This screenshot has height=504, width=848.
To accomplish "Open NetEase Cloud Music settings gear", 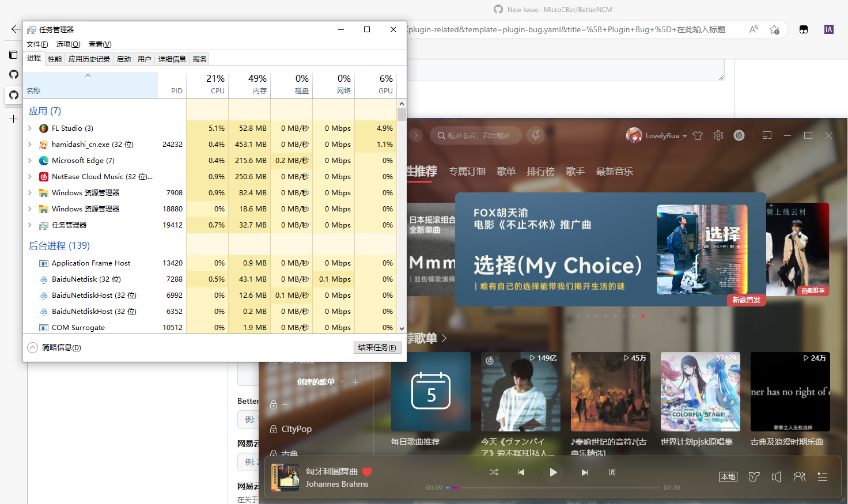I will [x=718, y=135].
